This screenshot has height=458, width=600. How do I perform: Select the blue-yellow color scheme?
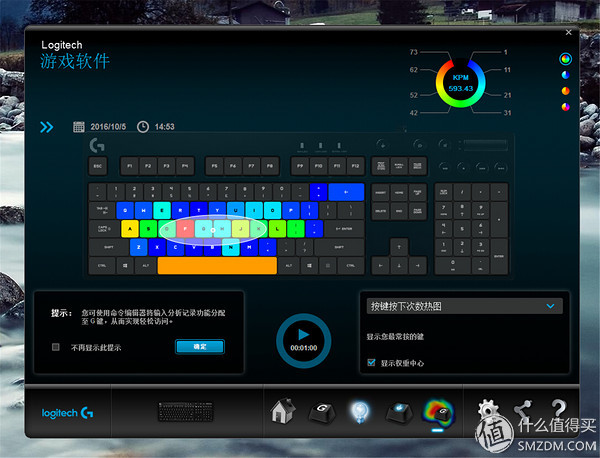565,75
